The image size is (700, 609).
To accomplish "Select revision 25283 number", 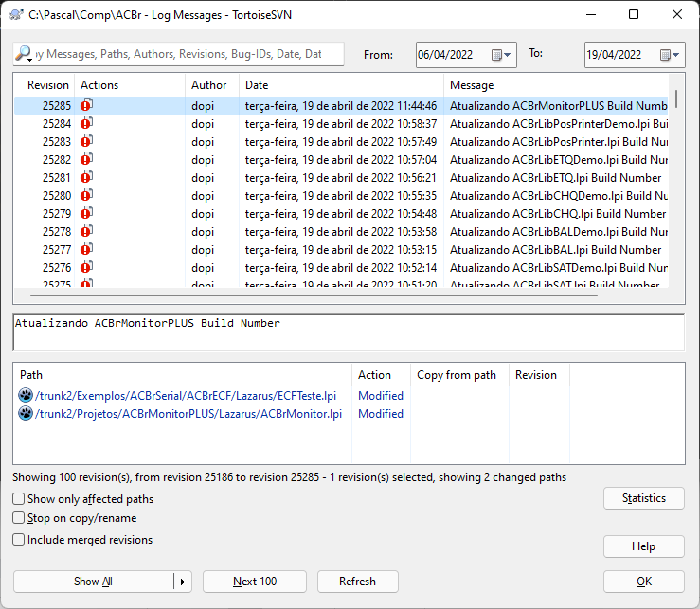I will point(57,141).
